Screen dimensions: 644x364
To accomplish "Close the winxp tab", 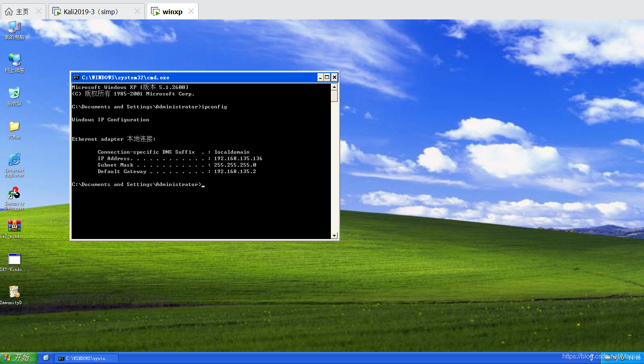I will pos(191,11).
